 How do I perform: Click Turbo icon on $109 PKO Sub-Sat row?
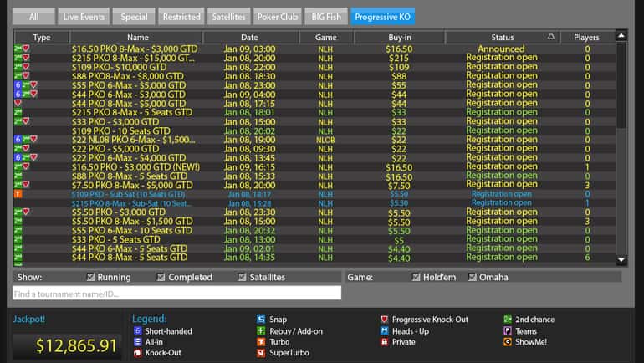point(18,193)
